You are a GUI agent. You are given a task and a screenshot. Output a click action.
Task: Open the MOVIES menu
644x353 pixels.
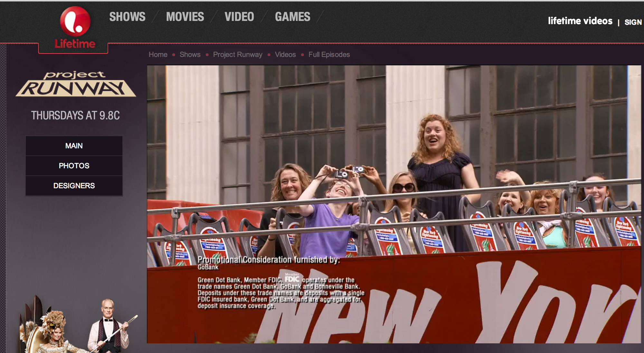[185, 17]
